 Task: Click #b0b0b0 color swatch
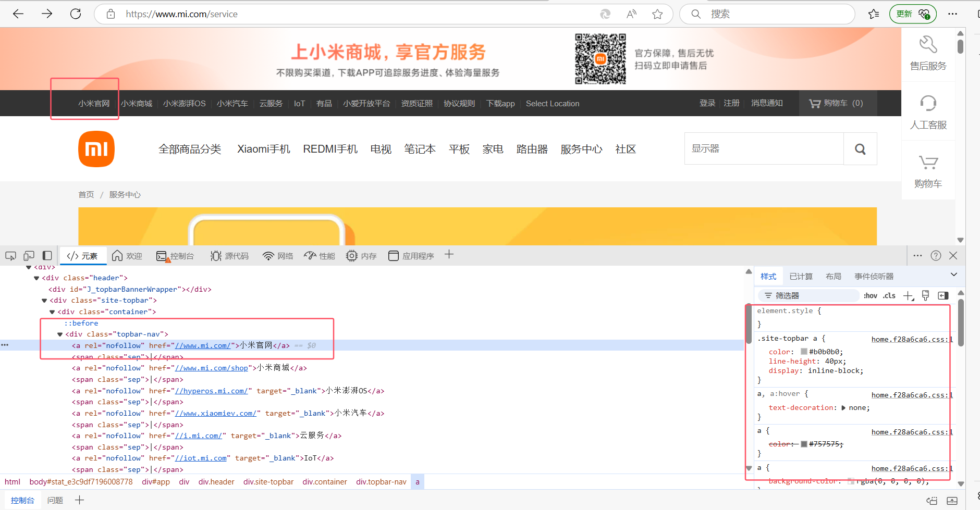pos(804,352)
